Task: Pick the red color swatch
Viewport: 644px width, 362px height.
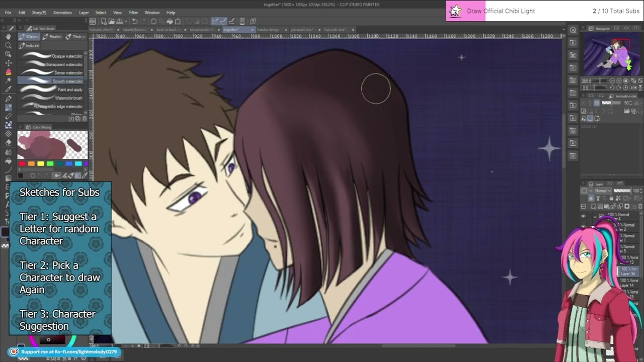Action: (x=22, y=163)
